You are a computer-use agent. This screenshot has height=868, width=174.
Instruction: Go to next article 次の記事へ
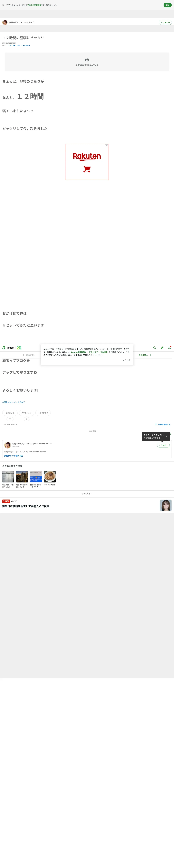(145, 355)
